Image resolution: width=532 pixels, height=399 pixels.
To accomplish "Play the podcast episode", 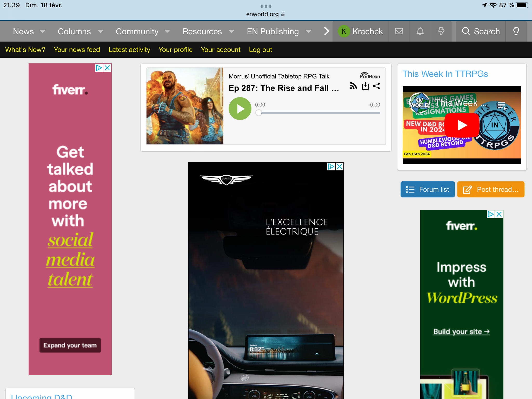I will coord(240,109).
